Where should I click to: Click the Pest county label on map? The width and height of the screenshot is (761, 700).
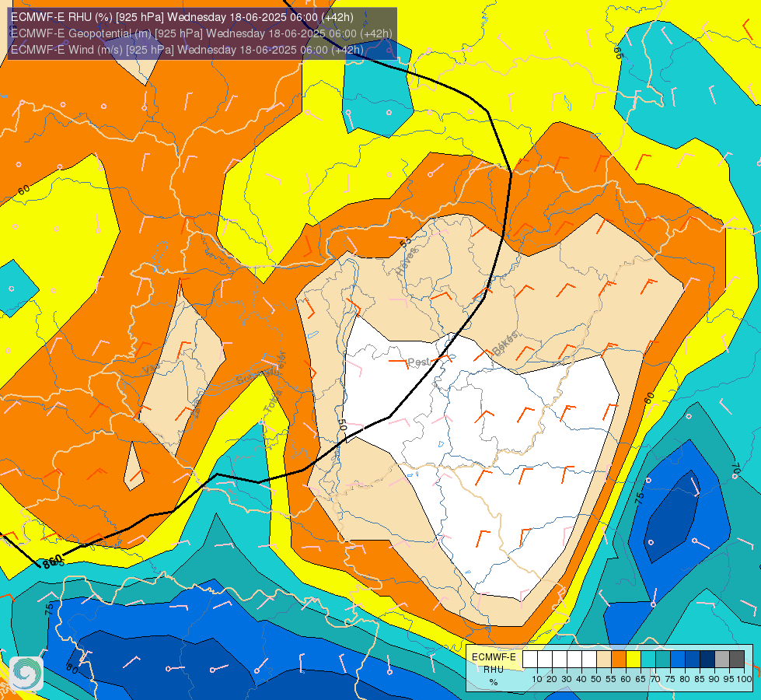[418, 362]
